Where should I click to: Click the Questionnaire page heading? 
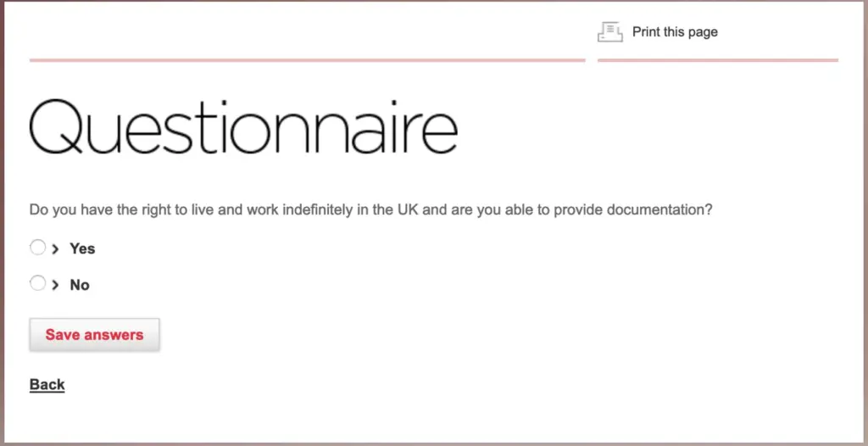[x=243, y=127]
